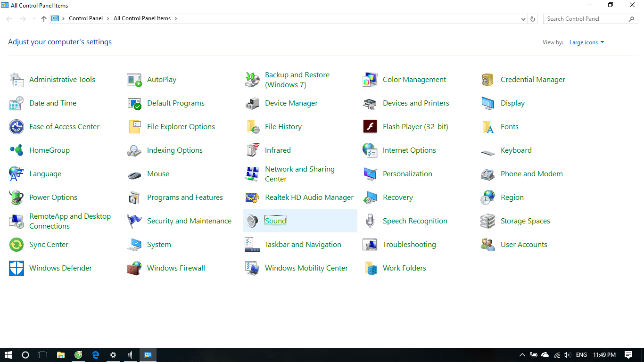Open the Internet Options globe icon
644x362 pixels.
click(x=370, y=150)
